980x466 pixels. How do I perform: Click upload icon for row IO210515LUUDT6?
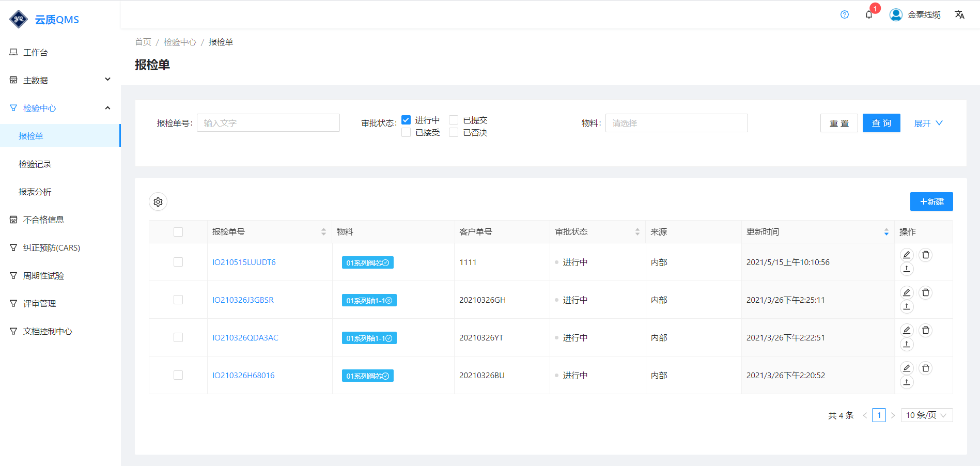[x=907, y=269]
